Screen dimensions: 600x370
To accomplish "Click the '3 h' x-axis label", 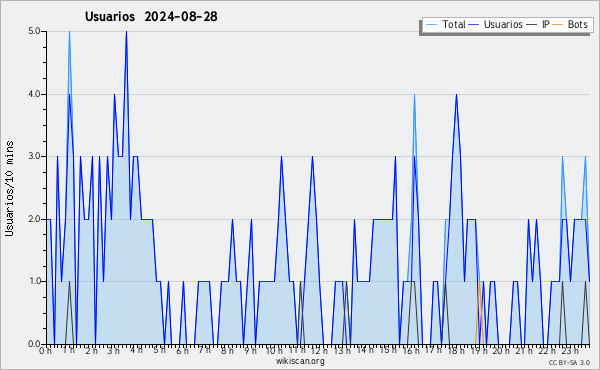I will click(114, 350).
